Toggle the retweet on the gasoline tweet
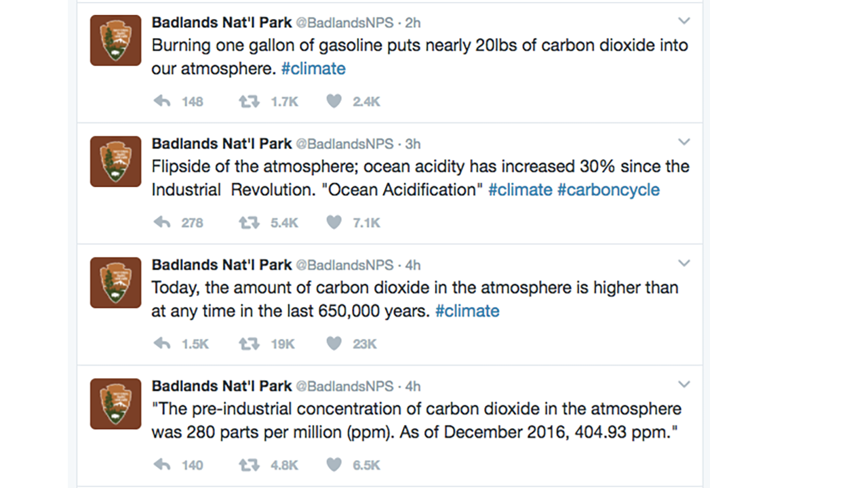This screenshot has height=488, width=868. coord(248,101)
